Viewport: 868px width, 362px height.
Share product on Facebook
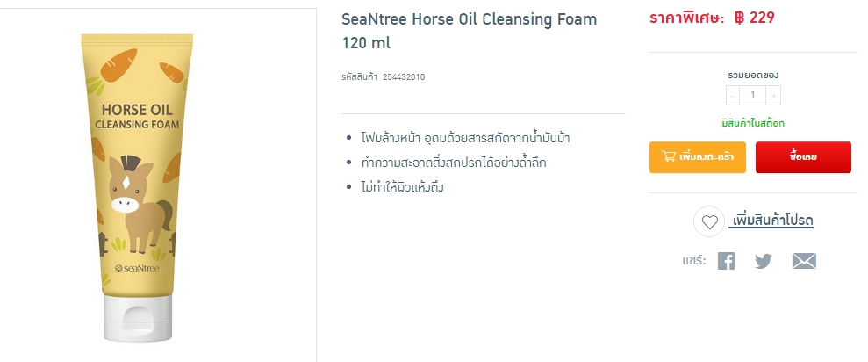pyautogui.click(x=726, y=261)
